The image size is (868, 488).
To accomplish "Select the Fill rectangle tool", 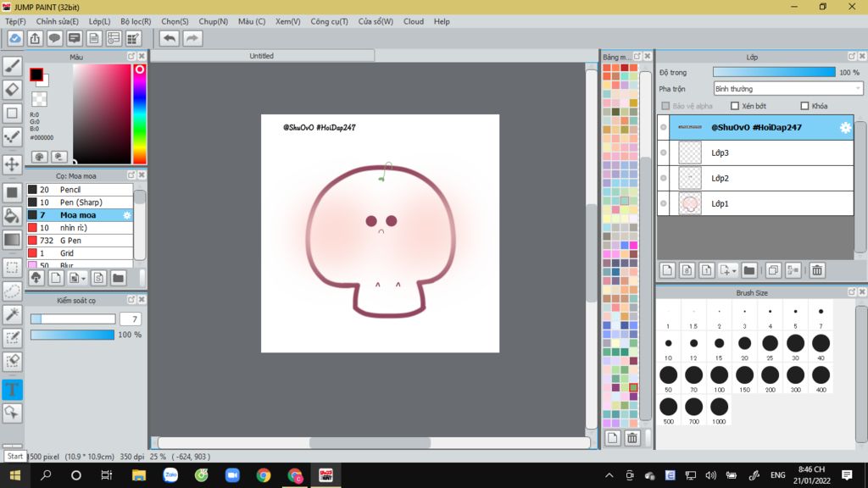I will coord(12,192).
